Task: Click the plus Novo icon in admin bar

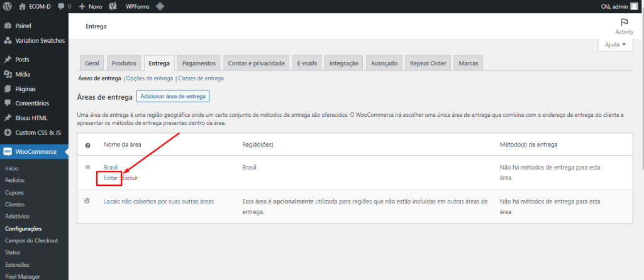Action: tap(82, 6)
